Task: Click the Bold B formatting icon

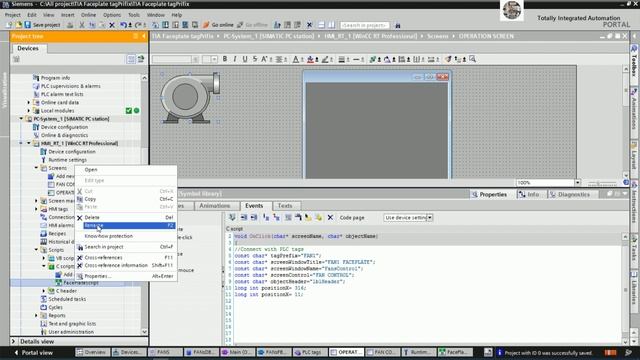Action: [224, 59]
